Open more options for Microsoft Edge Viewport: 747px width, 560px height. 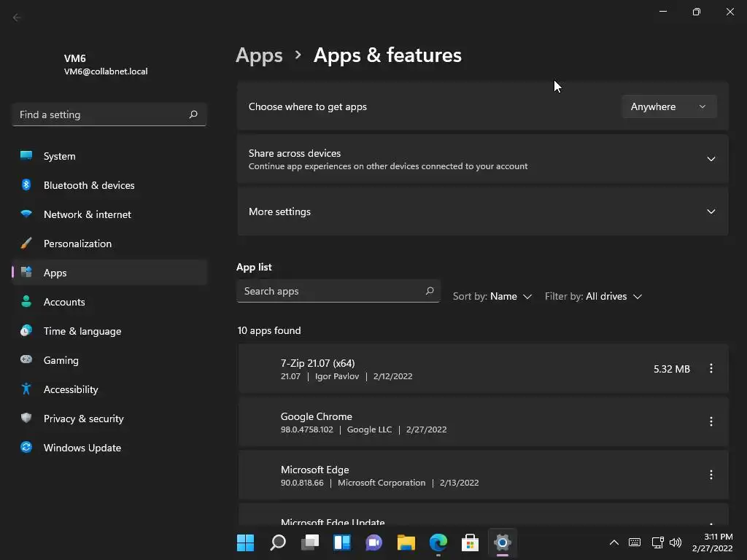tap(711, 475)
